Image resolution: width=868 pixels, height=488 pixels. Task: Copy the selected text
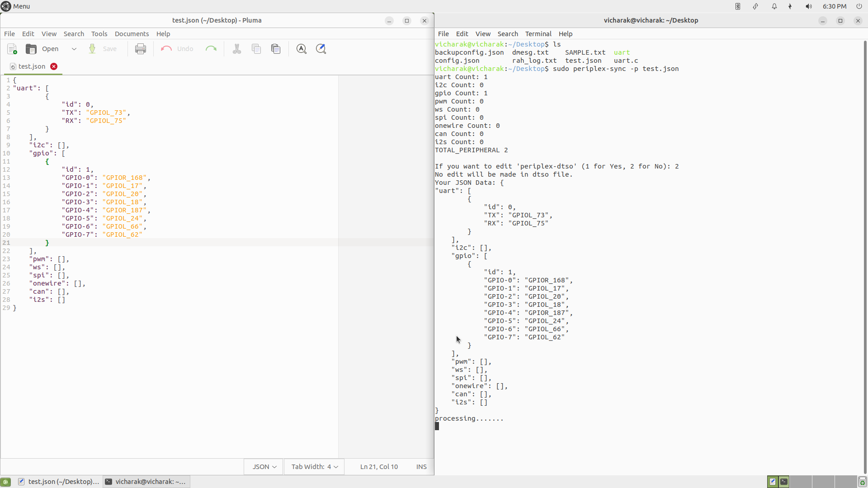pos(256,49)
